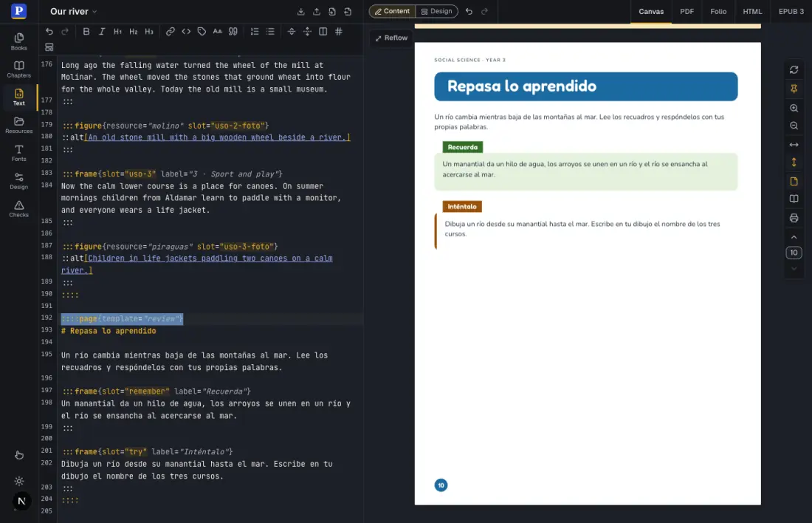Open the Books panel in the sidebar
This screenshot has height=523, width=812.
coord(18,41)
